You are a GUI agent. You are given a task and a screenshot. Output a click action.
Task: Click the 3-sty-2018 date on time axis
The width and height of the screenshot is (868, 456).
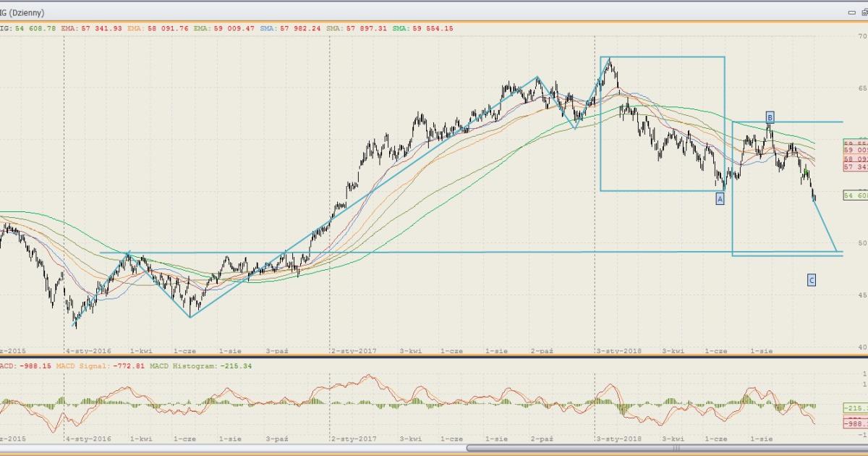[x=619, y=350]
